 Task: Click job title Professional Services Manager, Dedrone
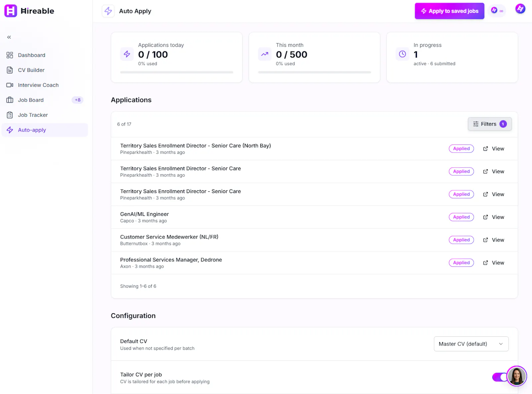[x=171, y=260]
